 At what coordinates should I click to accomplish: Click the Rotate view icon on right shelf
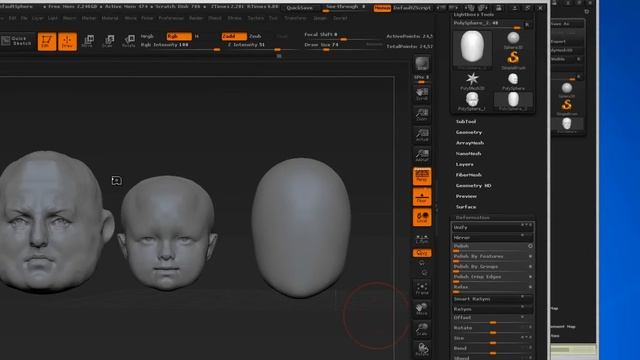(422, 349)
